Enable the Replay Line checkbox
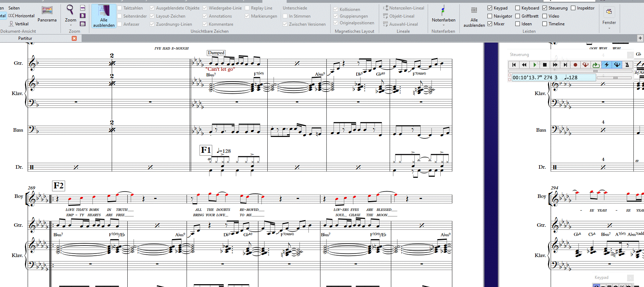The height and width of the screenshot is (287, 644). pyautogui.click(x=247, y=8)
